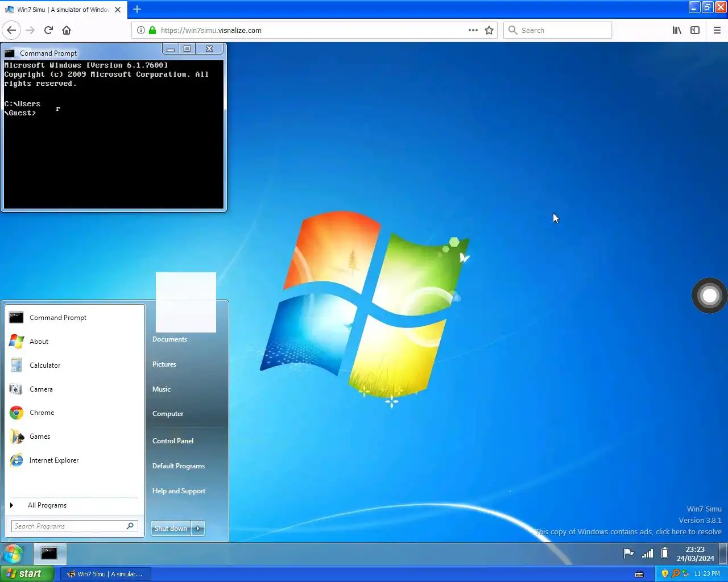Screen dimensions: 728x582
Task: Click the Search Programs field
Action: pos(75,526)
